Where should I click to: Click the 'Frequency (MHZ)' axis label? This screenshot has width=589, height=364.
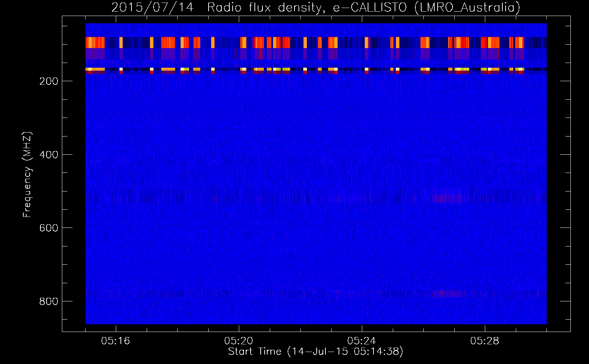(x=27, y=175)
